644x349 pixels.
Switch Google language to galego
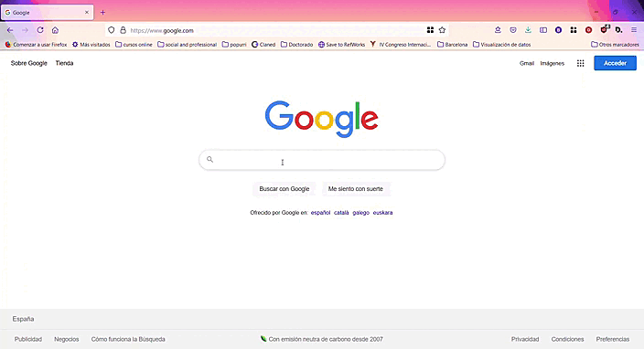pyautogui.click(x=361, y=213)
